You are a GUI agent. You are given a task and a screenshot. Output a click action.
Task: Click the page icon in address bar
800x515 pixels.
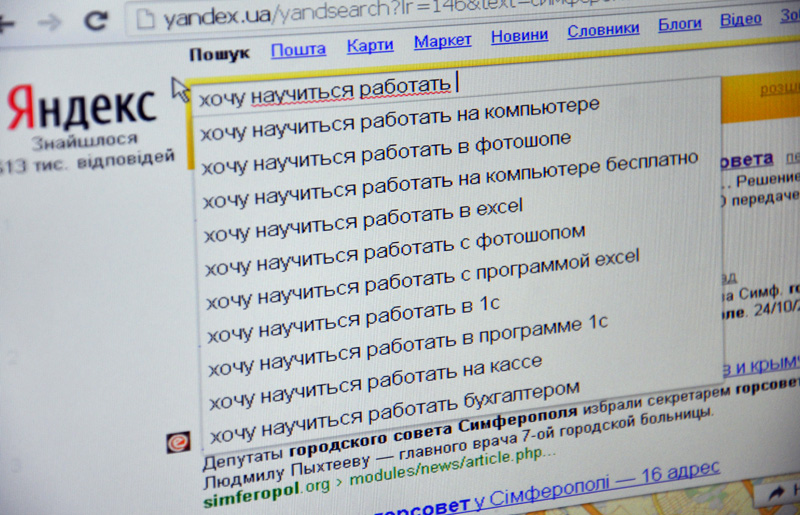[145, 19]
